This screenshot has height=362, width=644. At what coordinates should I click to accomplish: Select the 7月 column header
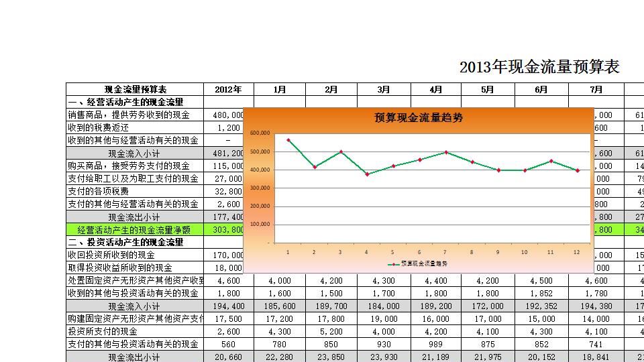tap(596, 89)
